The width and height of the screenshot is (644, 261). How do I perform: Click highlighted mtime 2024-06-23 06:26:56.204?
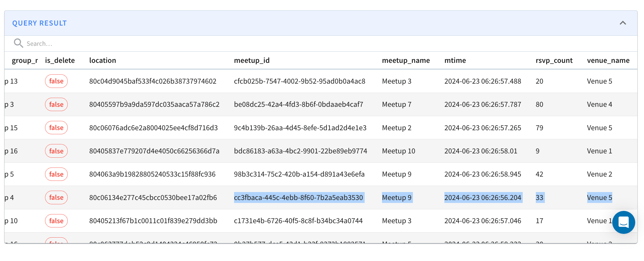point(483,198)
